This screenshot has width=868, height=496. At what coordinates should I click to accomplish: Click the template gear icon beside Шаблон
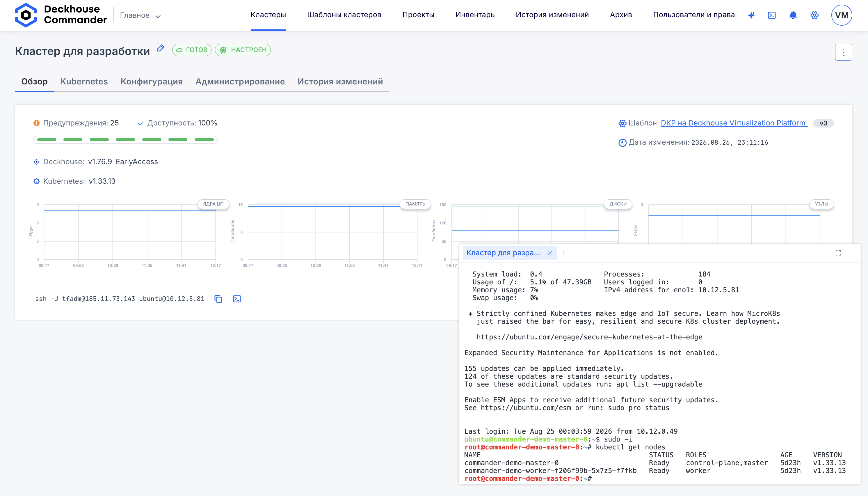[622, 123]
